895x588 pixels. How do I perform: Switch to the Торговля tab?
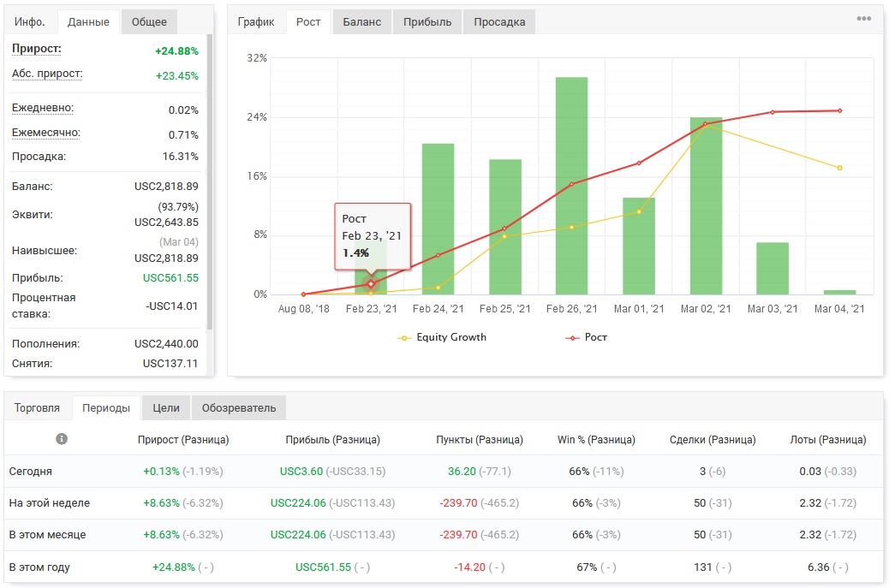[37, 407]
